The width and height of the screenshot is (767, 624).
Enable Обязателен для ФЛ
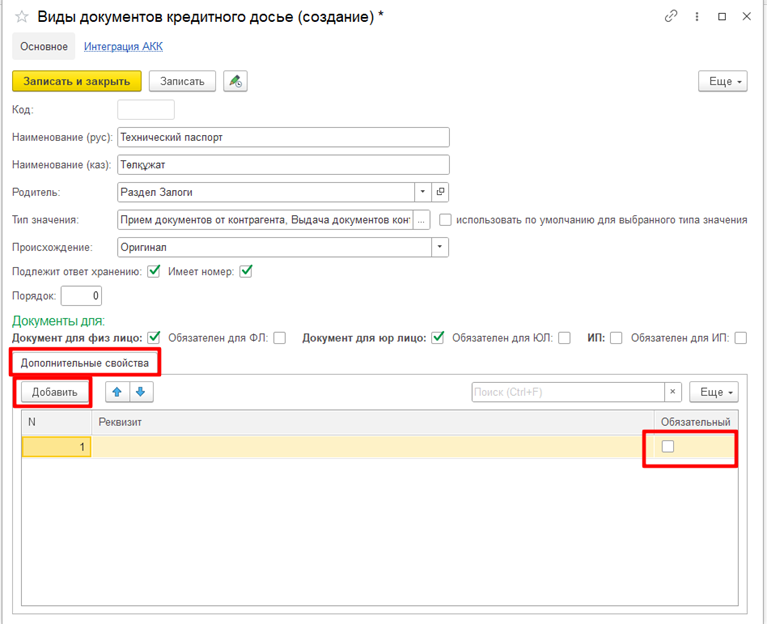click(279, 338)
